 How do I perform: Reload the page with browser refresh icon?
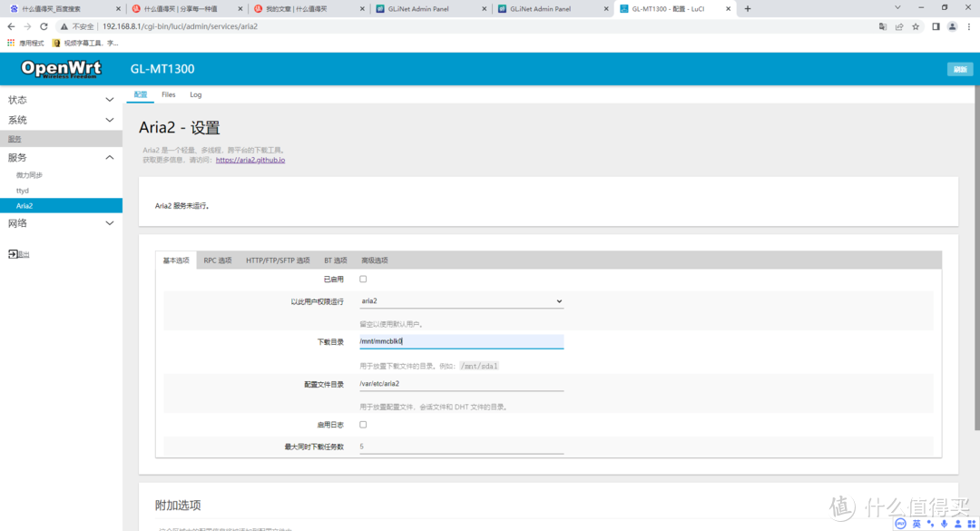pos(44,26)
